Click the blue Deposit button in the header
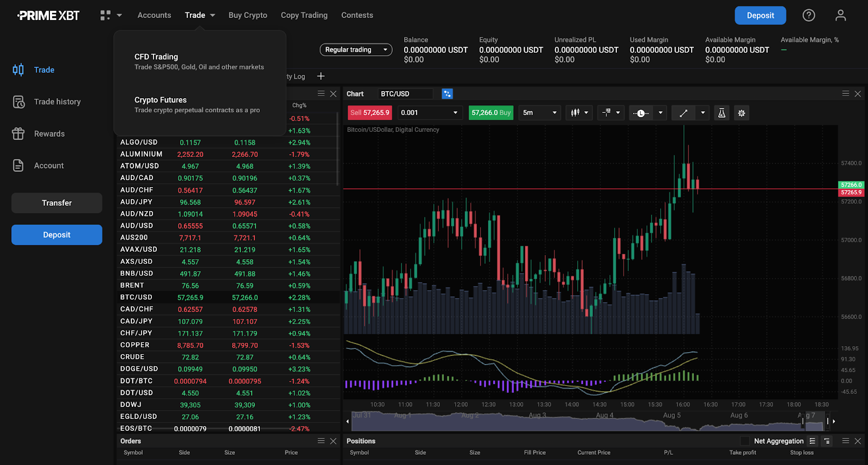This screenshot has height=465, width=868. 760,15
